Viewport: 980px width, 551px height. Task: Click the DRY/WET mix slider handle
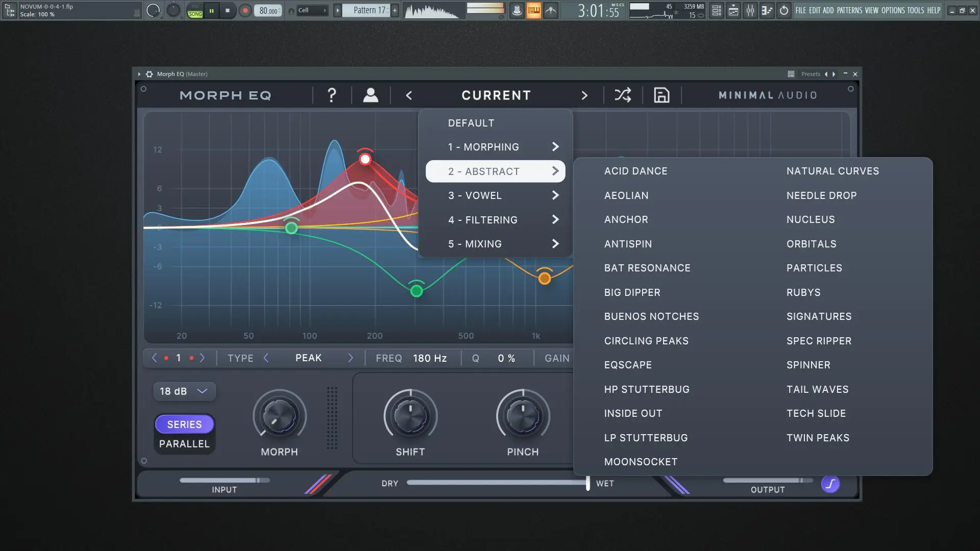point(587,483)
